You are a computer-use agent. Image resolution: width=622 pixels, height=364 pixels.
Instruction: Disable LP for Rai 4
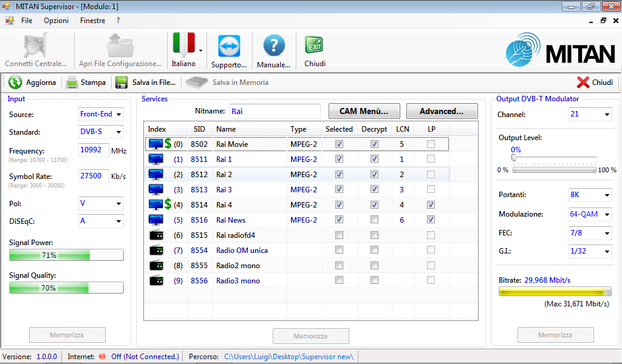(x=431, y=205)
